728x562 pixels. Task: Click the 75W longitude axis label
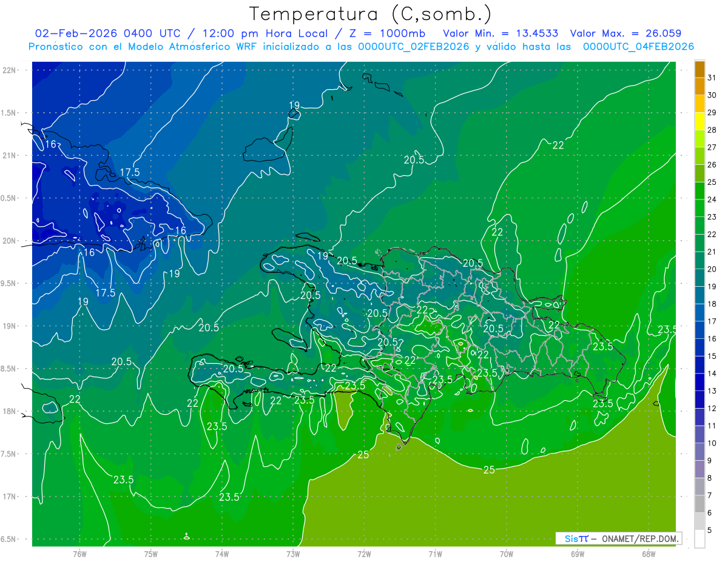pyautogui.click(x=150, y=554)
